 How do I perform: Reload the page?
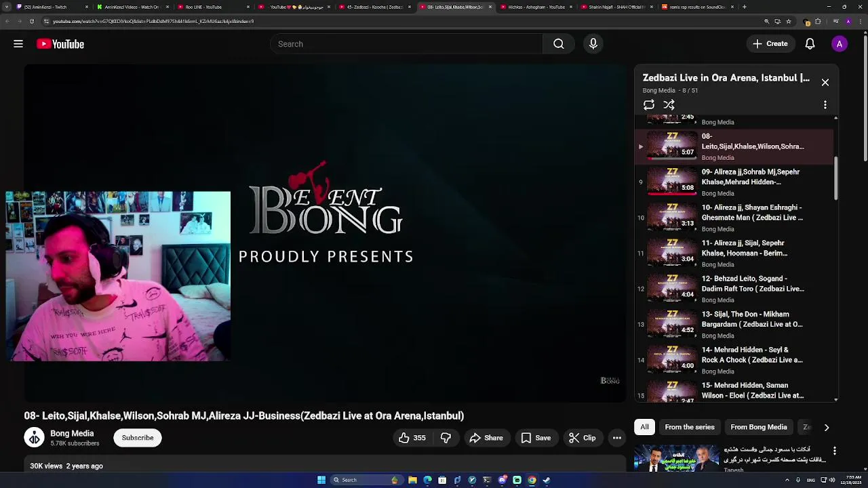click(x=31, y=21)
